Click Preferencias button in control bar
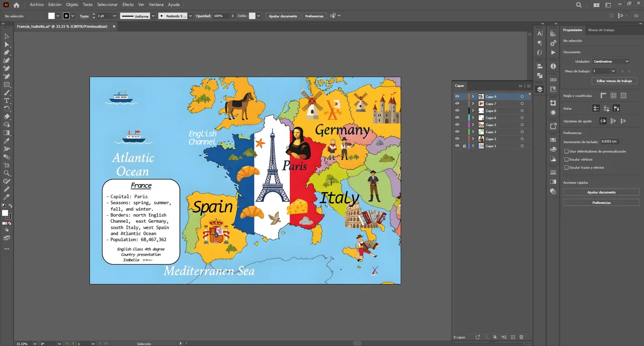This screenshot has height=346, width=644. [x=314, y=16]
